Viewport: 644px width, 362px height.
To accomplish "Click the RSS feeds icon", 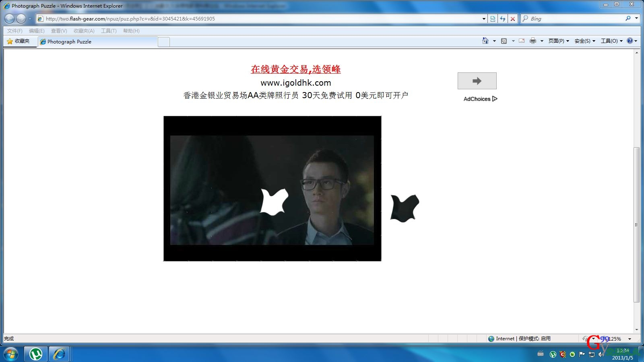I will click(x=504, y=41).
